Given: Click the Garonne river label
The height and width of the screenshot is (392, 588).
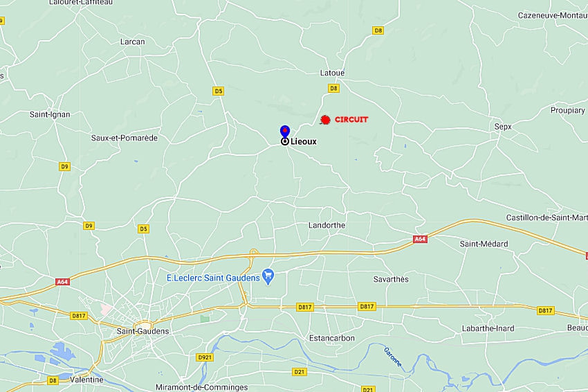Looking at the screenshot, I should (x=393, y=357).
